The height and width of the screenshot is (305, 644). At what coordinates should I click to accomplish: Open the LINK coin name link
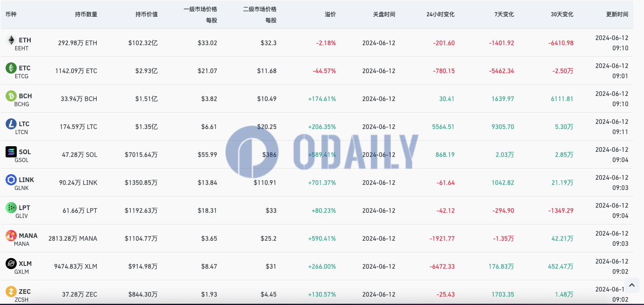point(27,180)
